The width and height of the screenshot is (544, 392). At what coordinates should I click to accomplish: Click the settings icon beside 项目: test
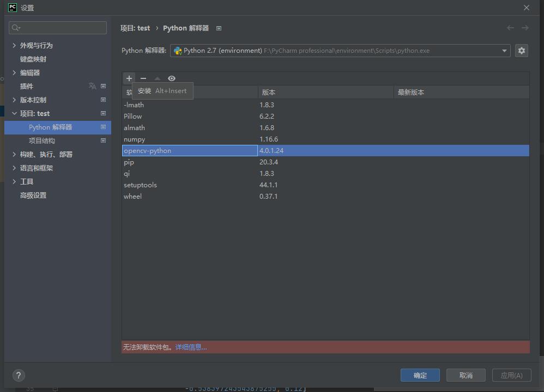tap(103, 113)
